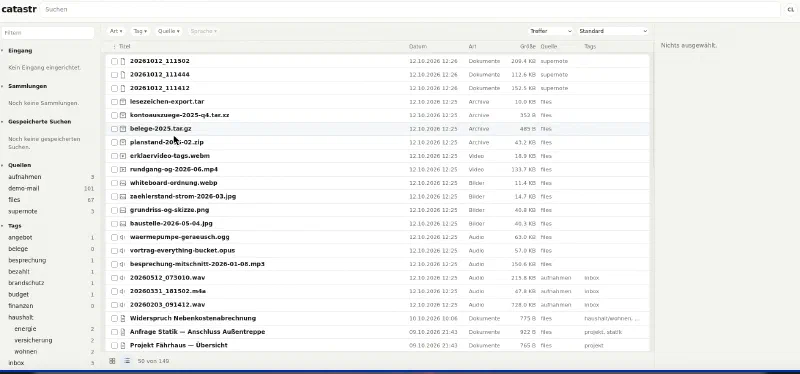The height and width of the screenshot is (374, 800).
Task: Select checkbox of planstand-2026-02.zip
Action: (114, 142)
